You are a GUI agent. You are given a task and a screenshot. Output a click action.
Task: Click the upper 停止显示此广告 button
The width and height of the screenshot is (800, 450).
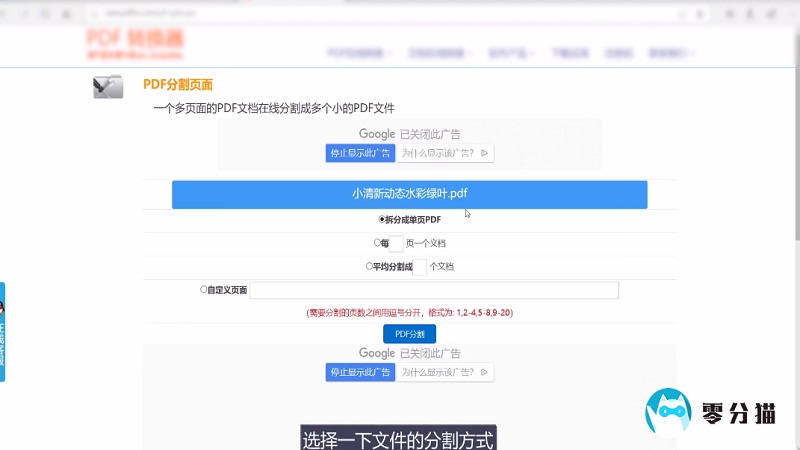359,153
